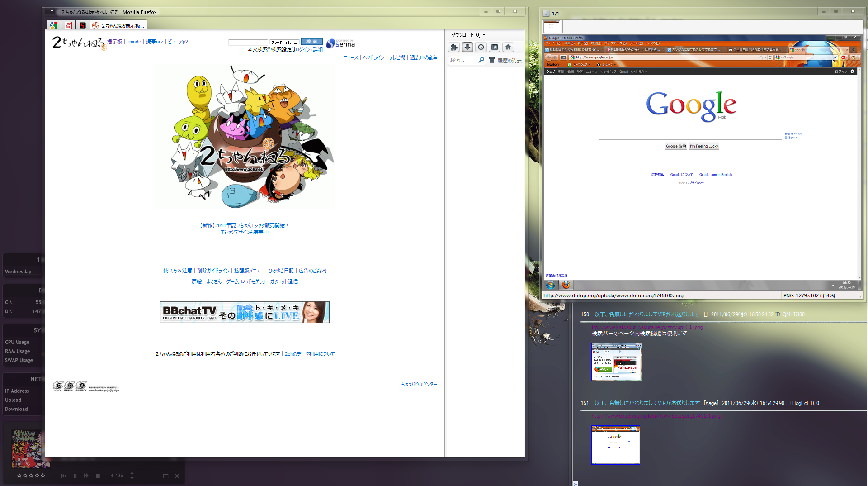Image resolution: width=868 pixels, height=486 pixels.
Task: Click the blue 検索 button
Action: (312, 42)
